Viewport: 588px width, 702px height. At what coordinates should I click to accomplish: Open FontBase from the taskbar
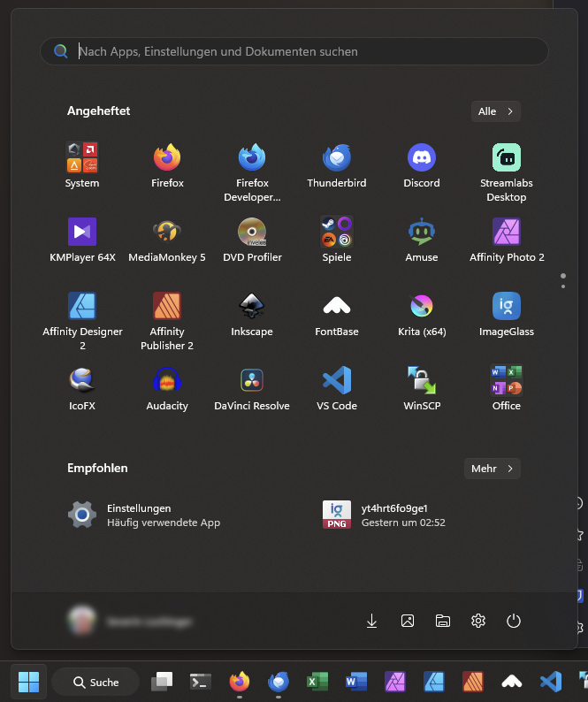(512, 682)
